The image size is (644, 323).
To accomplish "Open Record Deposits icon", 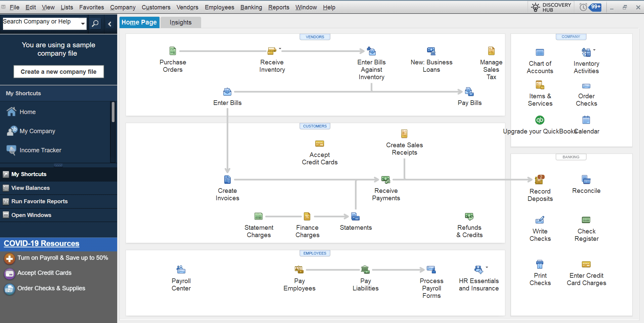I will (x=540, y=180).
